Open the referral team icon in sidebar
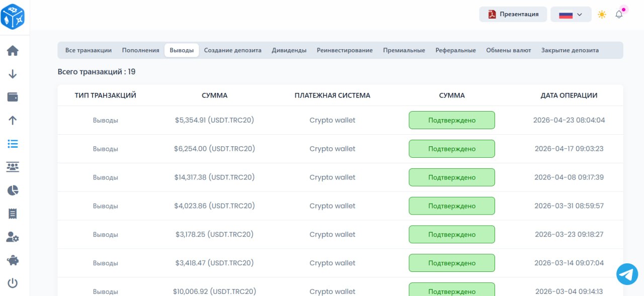This screenshot has height=296, width=644. coord(13,167)
